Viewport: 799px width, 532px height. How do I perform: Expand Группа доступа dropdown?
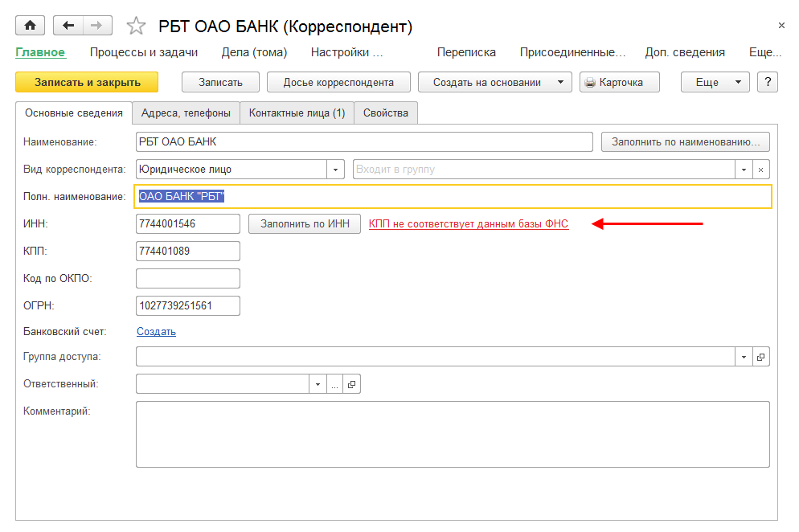point(744,357)
